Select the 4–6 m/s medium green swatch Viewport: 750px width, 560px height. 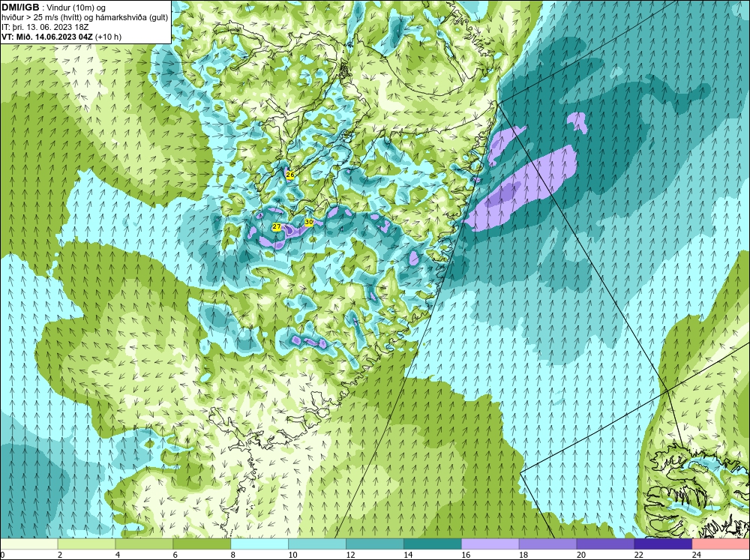(x=144, y=544)
